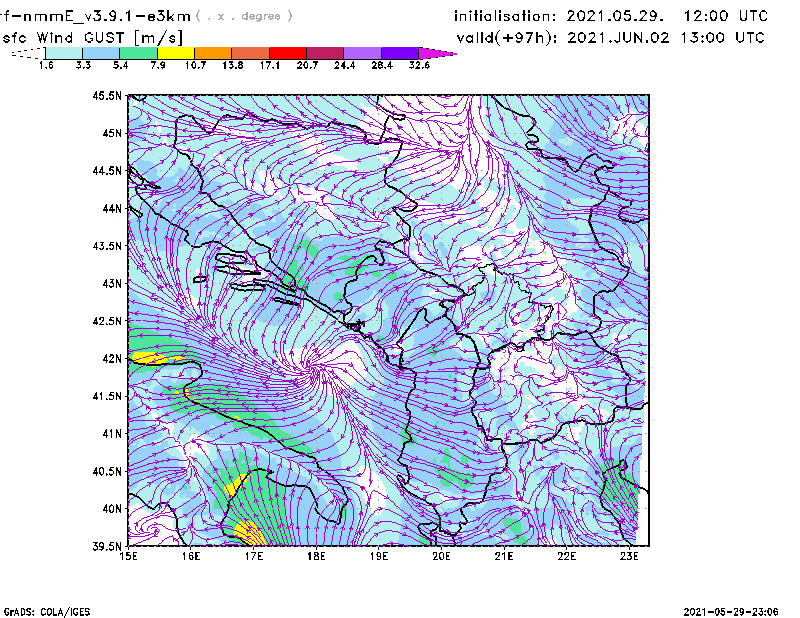Click the 16E longitude label
The image size is (800, 618).
tap(191, 556)
